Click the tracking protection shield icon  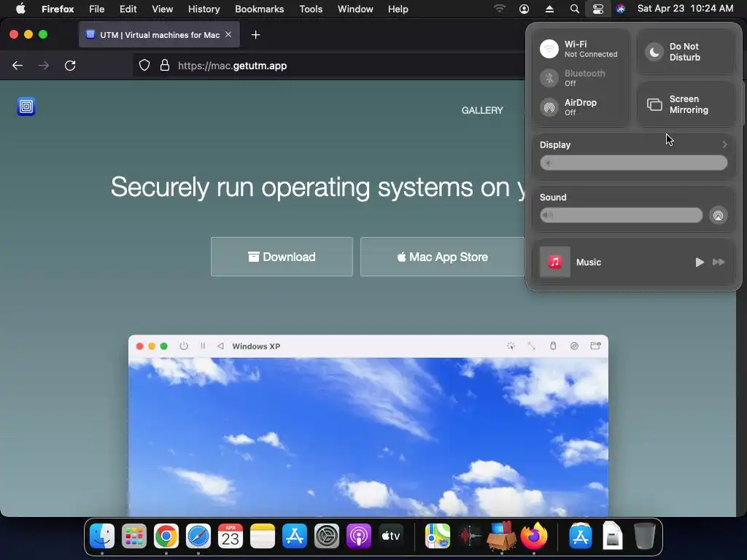[x=144, y=65]
